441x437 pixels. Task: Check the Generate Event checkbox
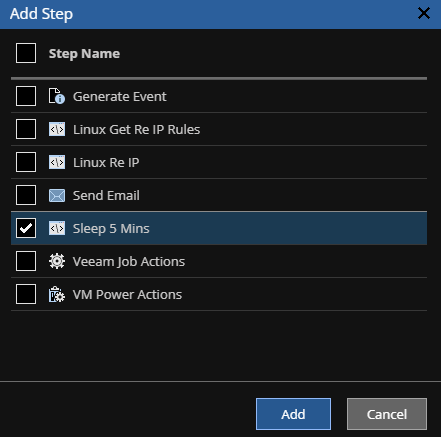26,96
